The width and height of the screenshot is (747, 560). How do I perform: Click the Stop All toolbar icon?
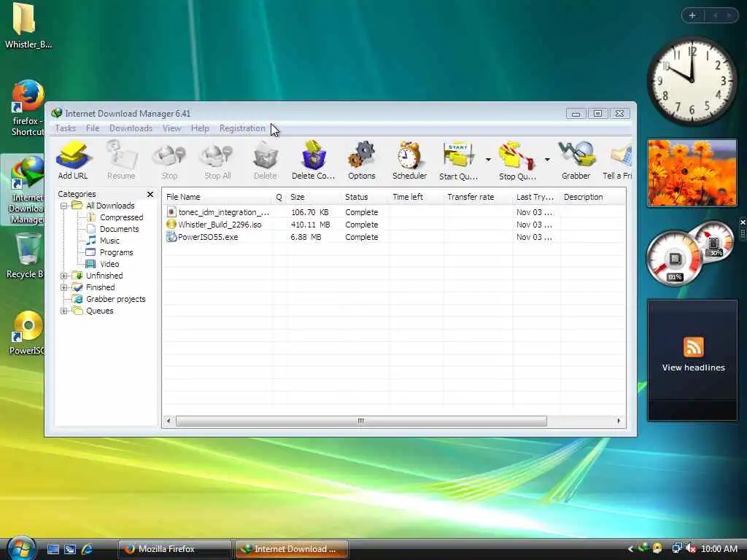tap(217, 160)
